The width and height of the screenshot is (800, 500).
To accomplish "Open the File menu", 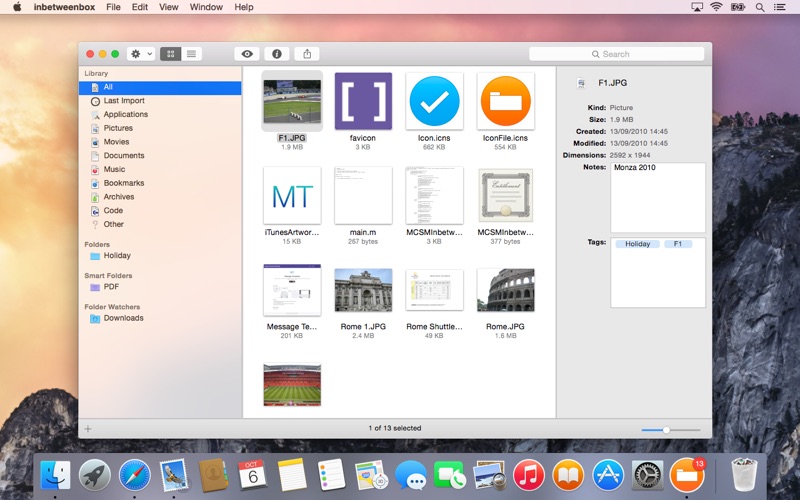I will [x=113, y=7].
